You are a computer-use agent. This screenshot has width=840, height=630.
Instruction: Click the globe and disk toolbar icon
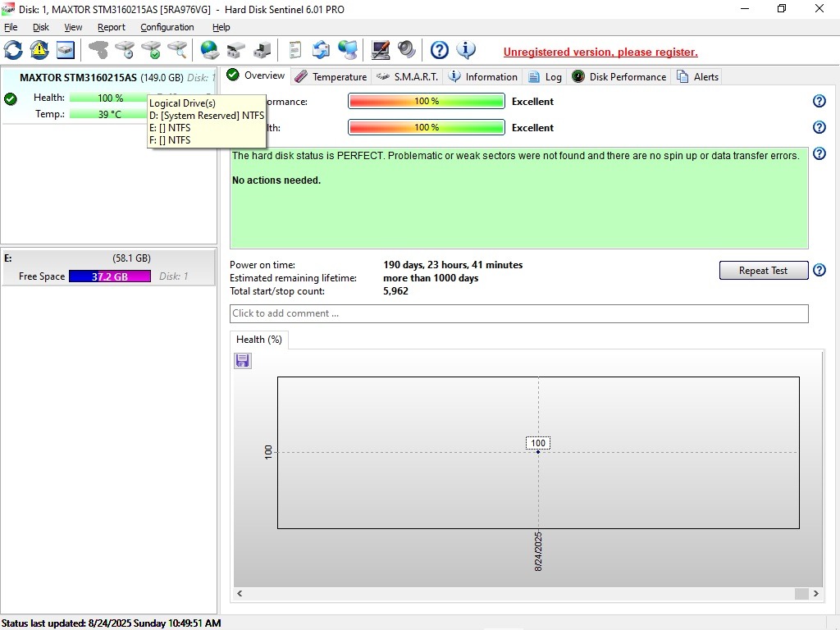(x=209, y=50)
